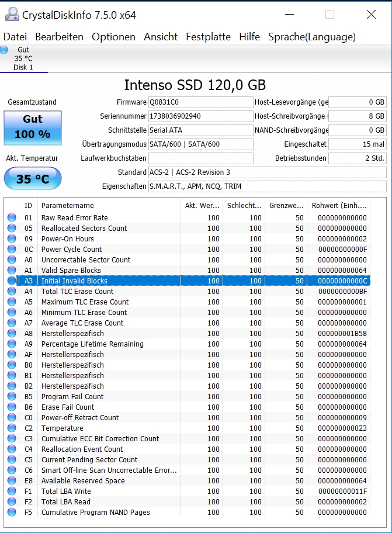Click the CrystalDiskInfo app icon in title bar
This screenshot has width=392, height=533.
(12, 15)
